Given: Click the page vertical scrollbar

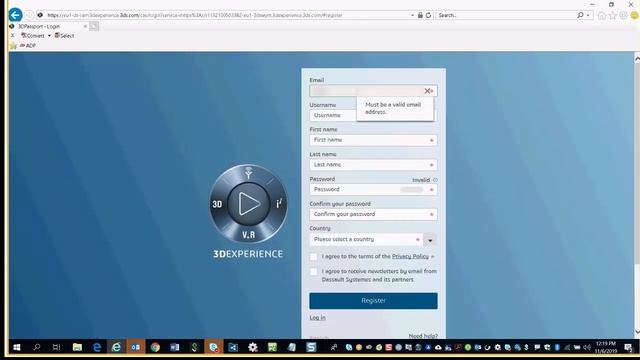Looking at the screenshot, I should click(637, 163).
